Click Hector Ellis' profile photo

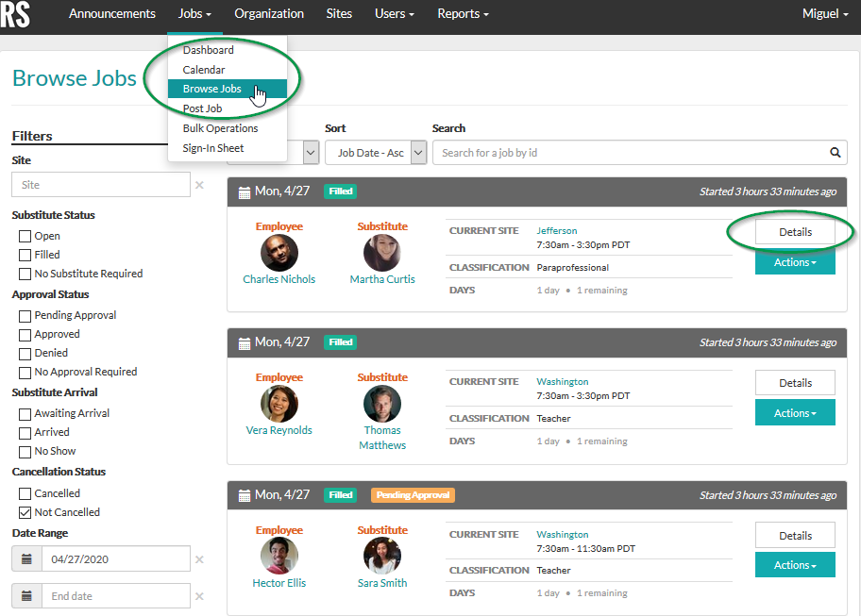279,556
